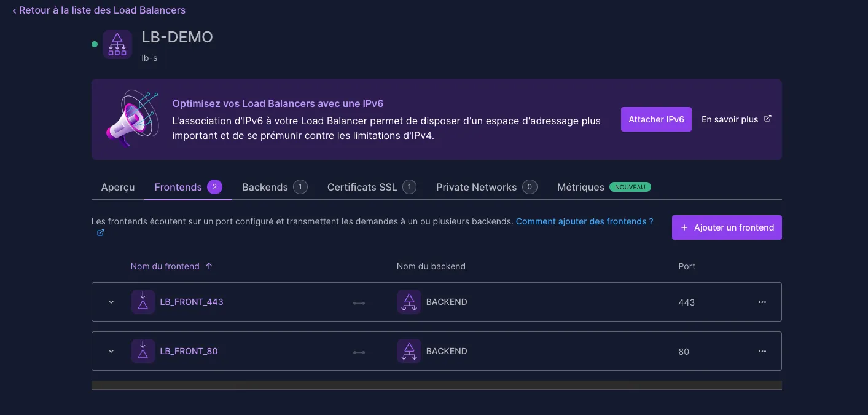The image size is (868, 415).
Task: Click the LB_FRONT_443 frontend icon
Action: (x=143, y=302)
